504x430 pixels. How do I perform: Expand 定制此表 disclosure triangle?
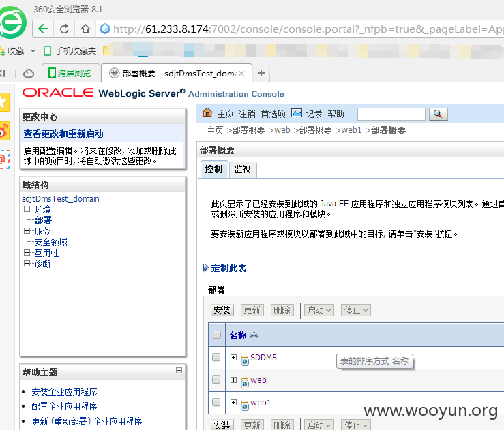tap(206, 268)
